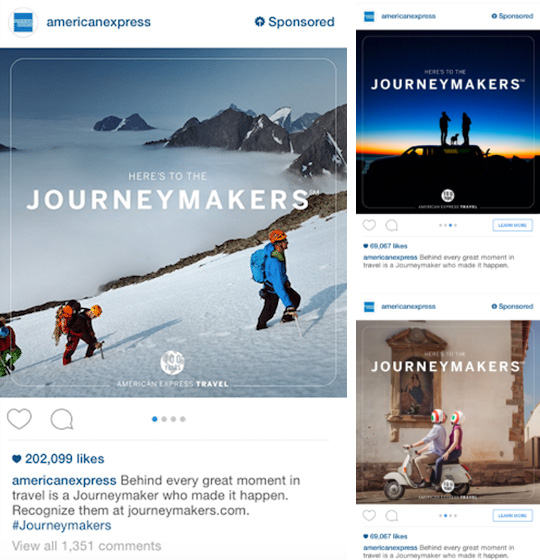Viewport: 540px width, 560px height.
Task: Tap heart icon under scooter couple post
Action: pyautogui.click(x=369, y=515)
